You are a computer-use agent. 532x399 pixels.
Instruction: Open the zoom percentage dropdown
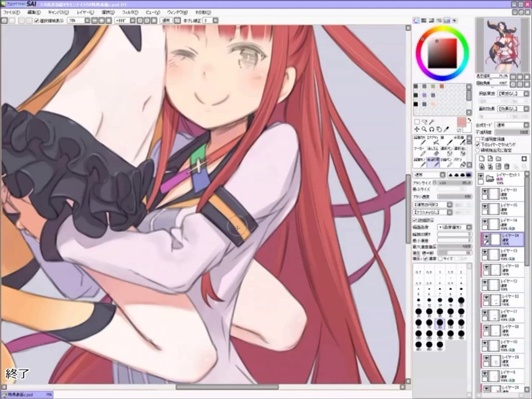tap(87, 21)
